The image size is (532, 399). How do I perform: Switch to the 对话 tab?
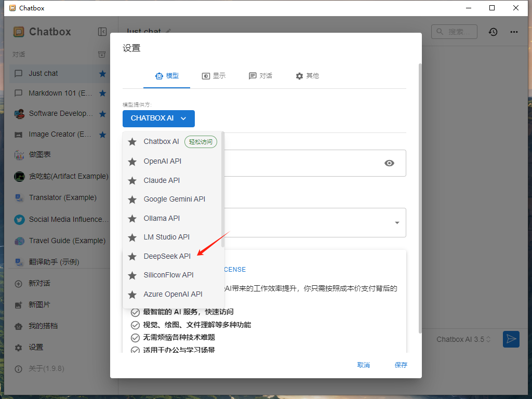click(x=260, y=76)
